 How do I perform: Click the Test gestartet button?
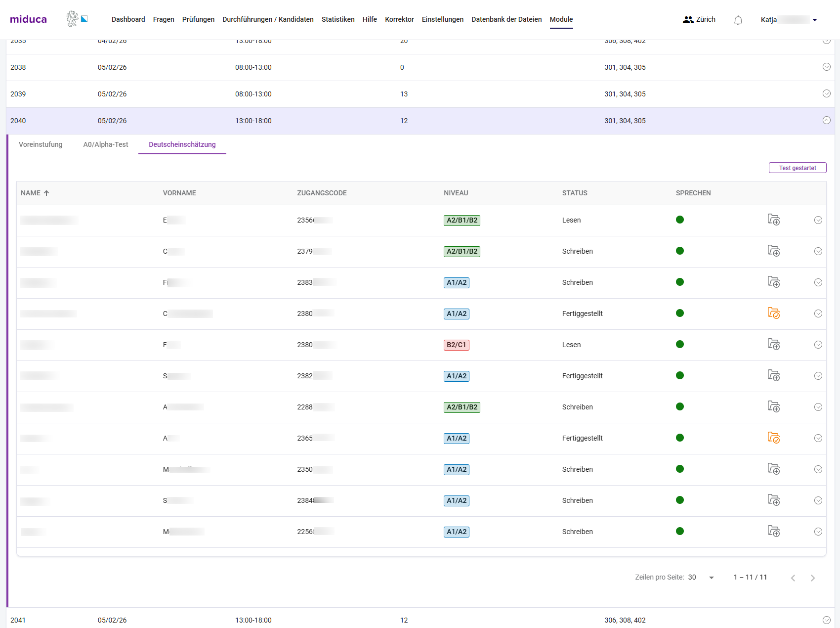(797, 167)
